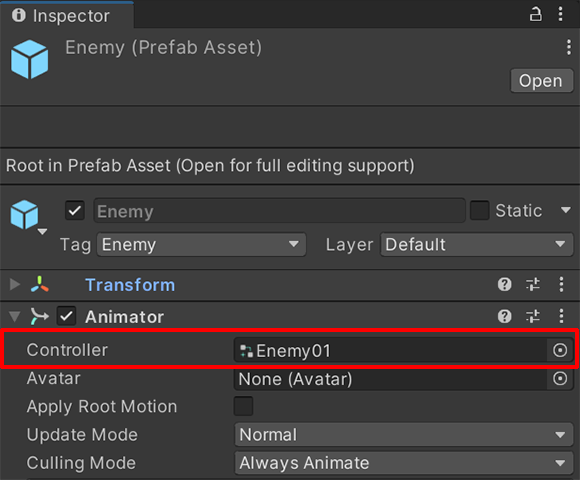Click the Avatar object picker circle
Viewport: 580px width, 480px height.
pyautogui.click(x=560, y=378)
